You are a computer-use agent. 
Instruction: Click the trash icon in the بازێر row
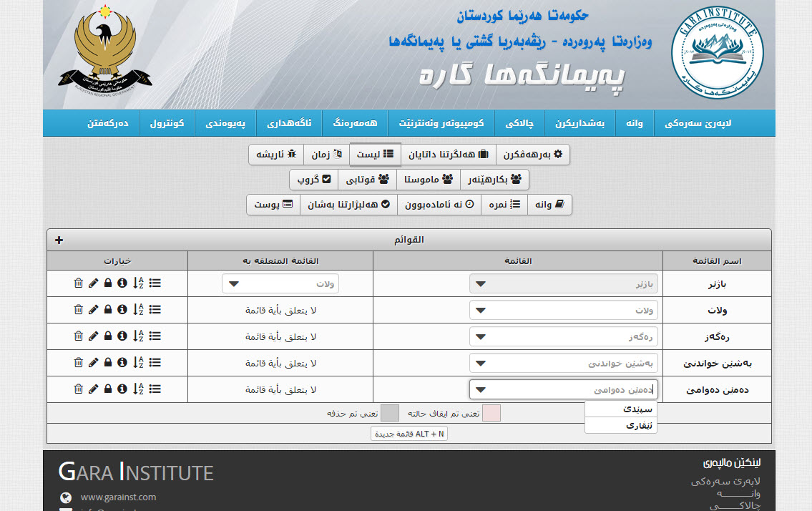(x=79, y=284)
